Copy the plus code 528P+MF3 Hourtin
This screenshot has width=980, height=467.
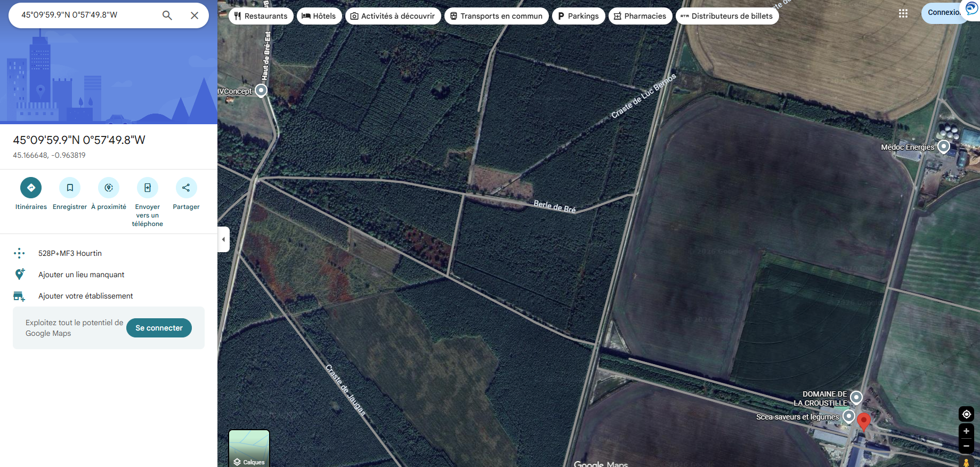pos(70,253)
